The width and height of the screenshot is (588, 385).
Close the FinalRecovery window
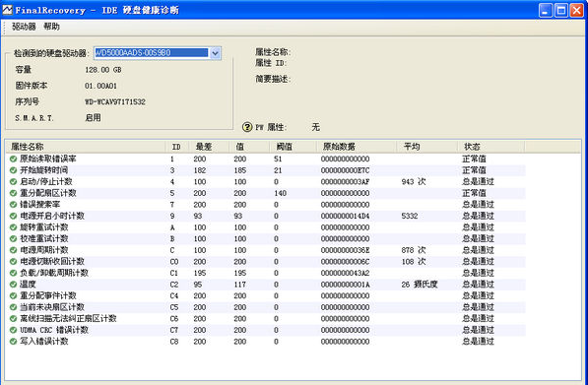click(x=576, y=10)
